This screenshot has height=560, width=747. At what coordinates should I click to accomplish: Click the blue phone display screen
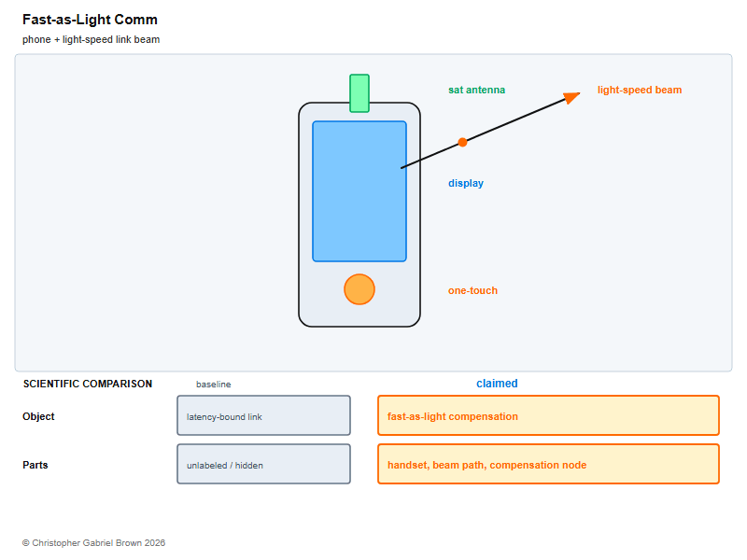pos(359,191)
